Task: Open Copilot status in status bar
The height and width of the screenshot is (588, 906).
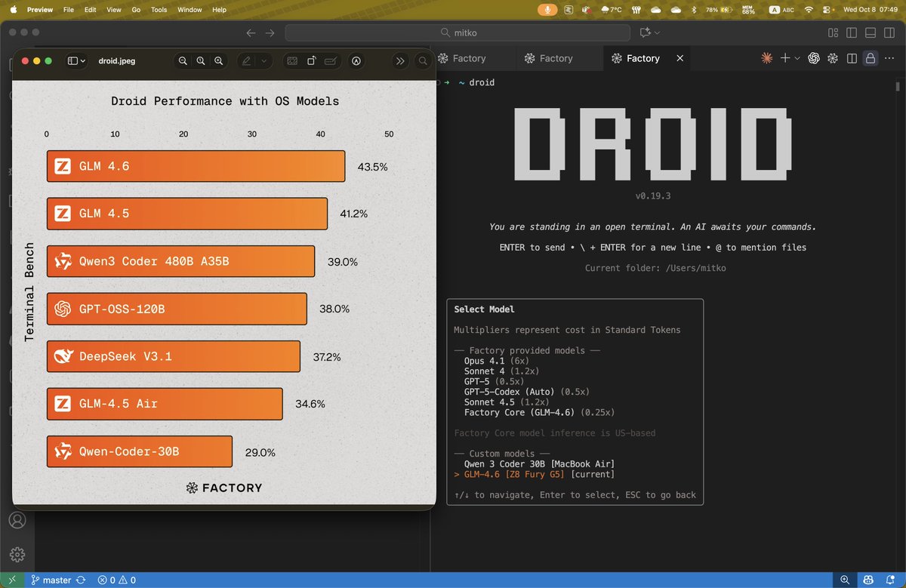Action: coord(869,580)
